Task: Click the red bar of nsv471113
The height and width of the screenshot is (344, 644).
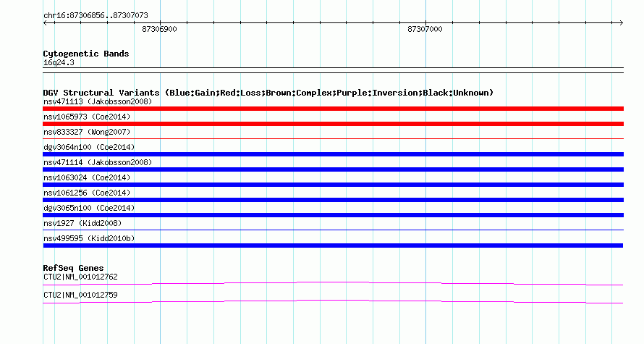Action: point(333,109)
